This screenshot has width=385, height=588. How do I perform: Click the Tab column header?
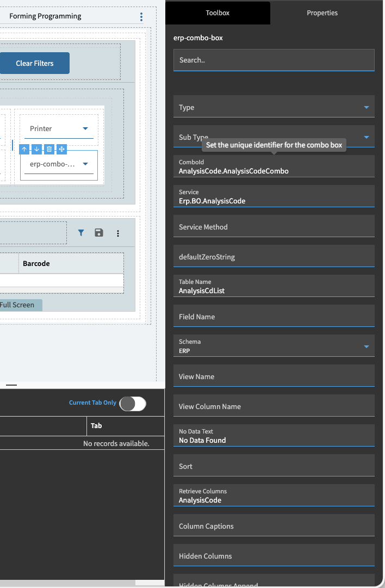126,426
